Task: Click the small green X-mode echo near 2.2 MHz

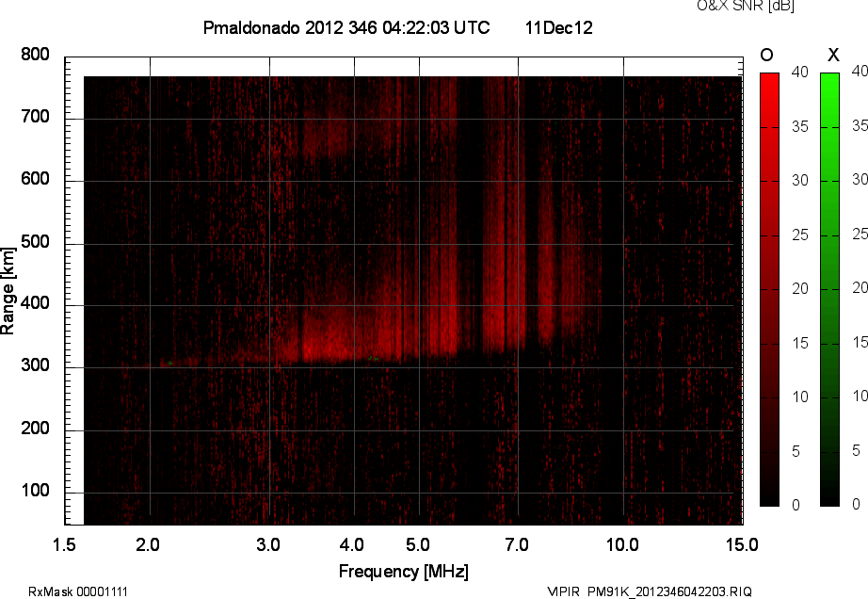Action: [x=170, y=364]
